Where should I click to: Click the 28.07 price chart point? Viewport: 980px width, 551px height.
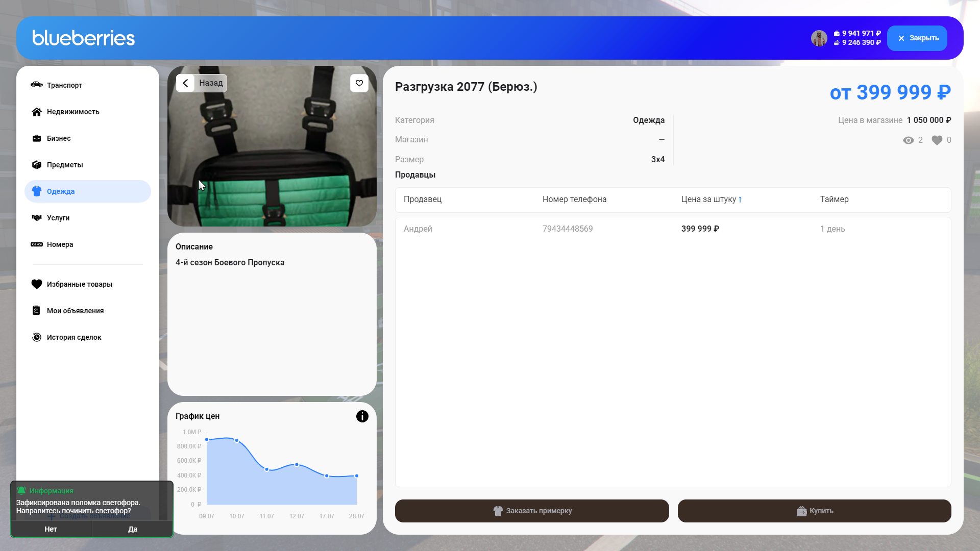[357, 476]
